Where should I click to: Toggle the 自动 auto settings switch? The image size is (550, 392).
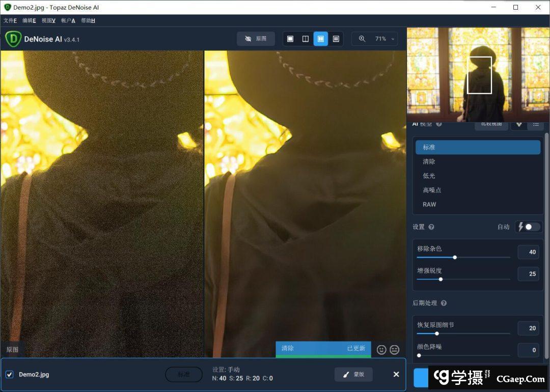coord(529,227)
